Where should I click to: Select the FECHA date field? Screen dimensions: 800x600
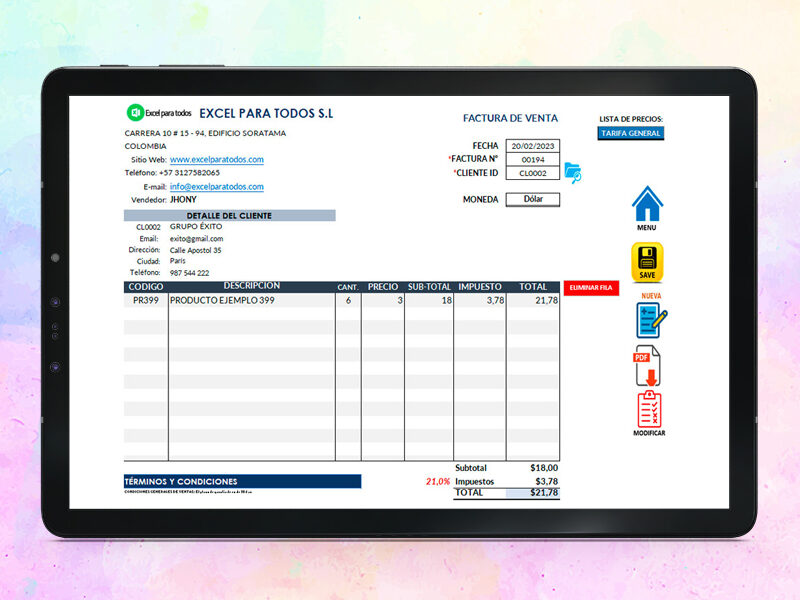tap(533, 146)
